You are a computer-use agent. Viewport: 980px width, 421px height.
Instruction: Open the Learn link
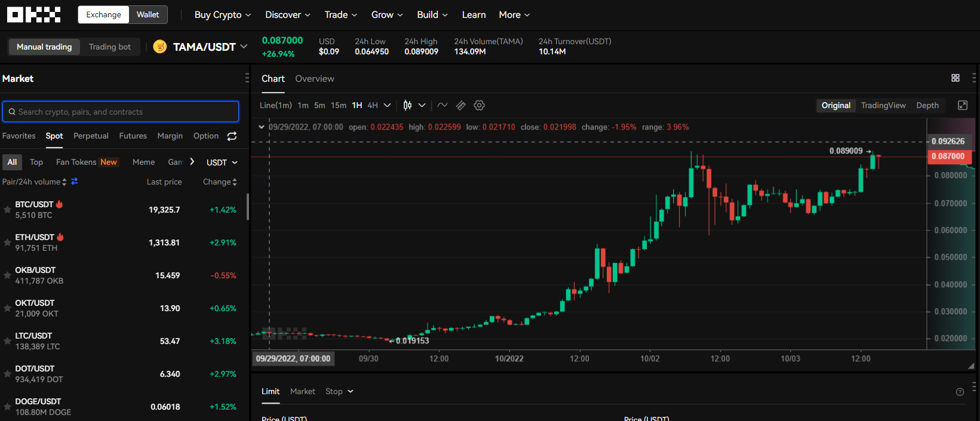[474, 14]
